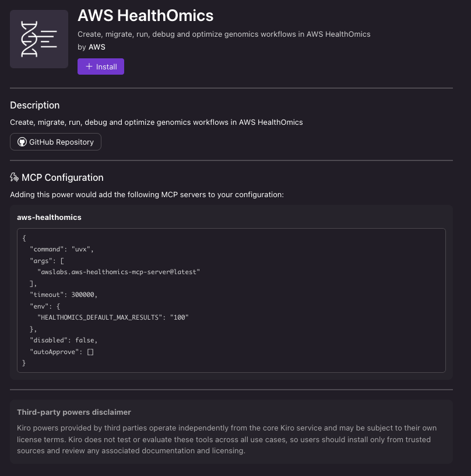Viewport: 471px width, 476px height.
Task: Click the plus icon inside the Install button
Action: [88, 66]
